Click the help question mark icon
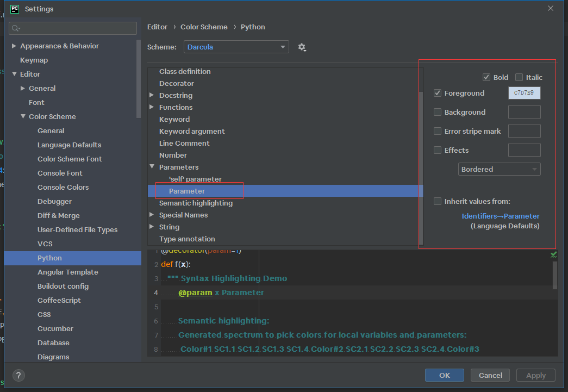The image size is (568, 392). (x=18, y=375)
